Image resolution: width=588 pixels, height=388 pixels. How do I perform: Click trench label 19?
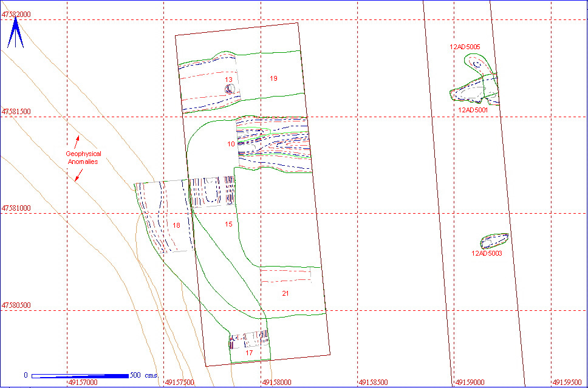pyautogui.click(x=273, y=78)
